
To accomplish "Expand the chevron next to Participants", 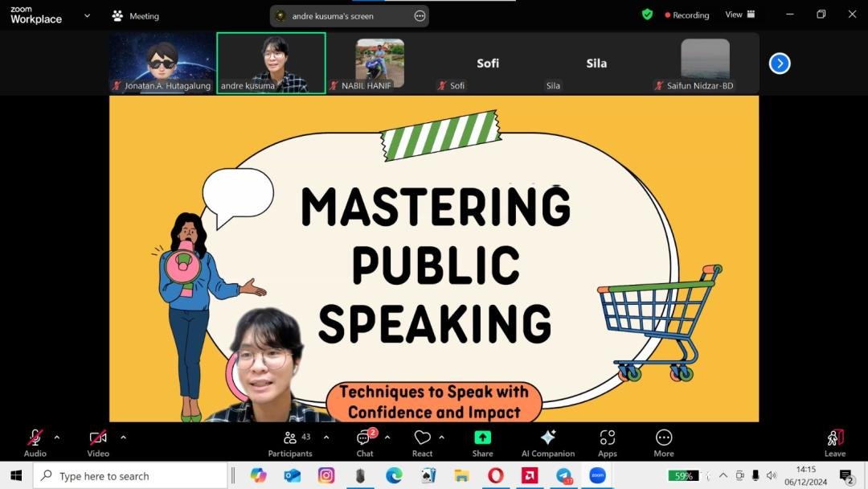I will coord(326,438).
